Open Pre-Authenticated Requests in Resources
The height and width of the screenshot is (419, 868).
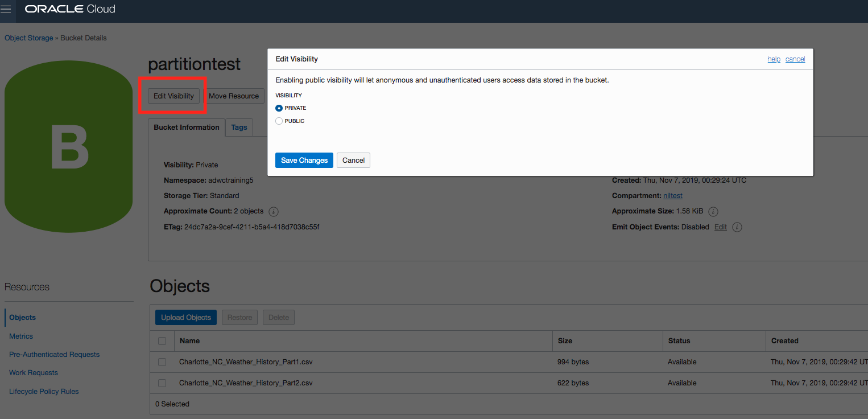(x=54, y=355)
